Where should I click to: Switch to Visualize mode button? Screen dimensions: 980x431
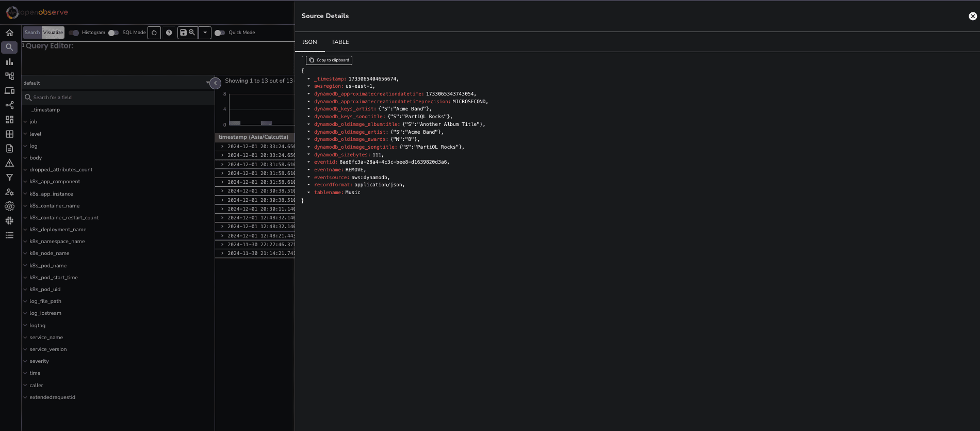(x=53, y=33)
